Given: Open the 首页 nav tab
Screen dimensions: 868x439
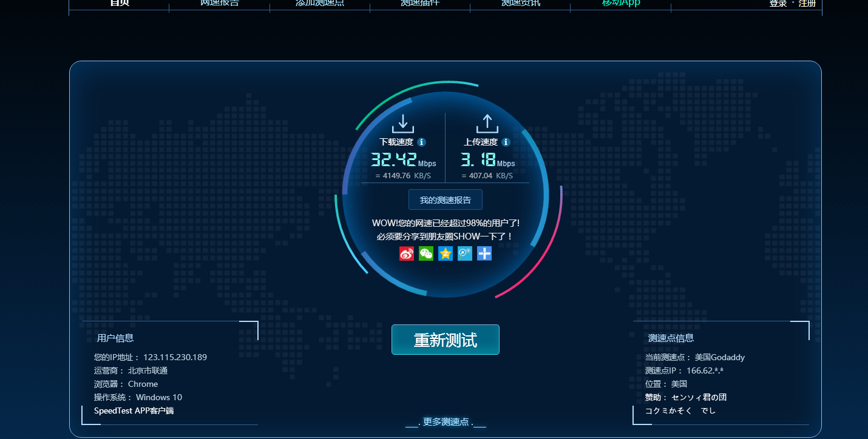Looking at the screenshot, I should (x=120, y=4).
